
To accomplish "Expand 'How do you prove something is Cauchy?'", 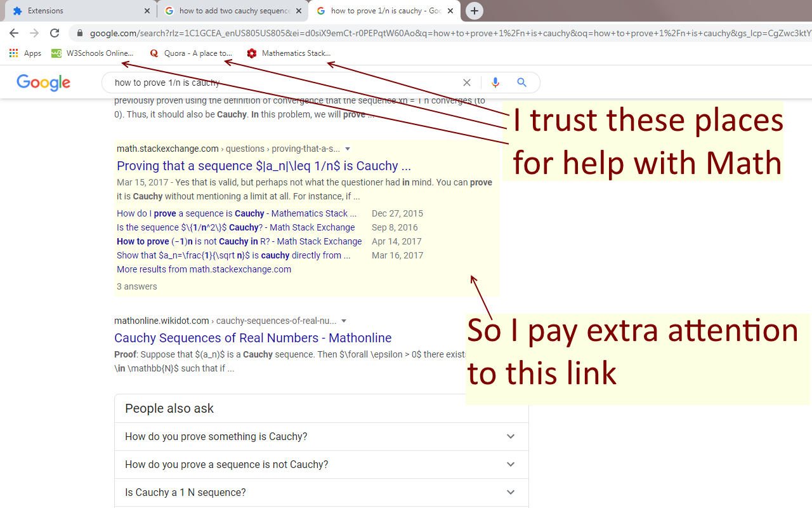I will pos(321,437).
